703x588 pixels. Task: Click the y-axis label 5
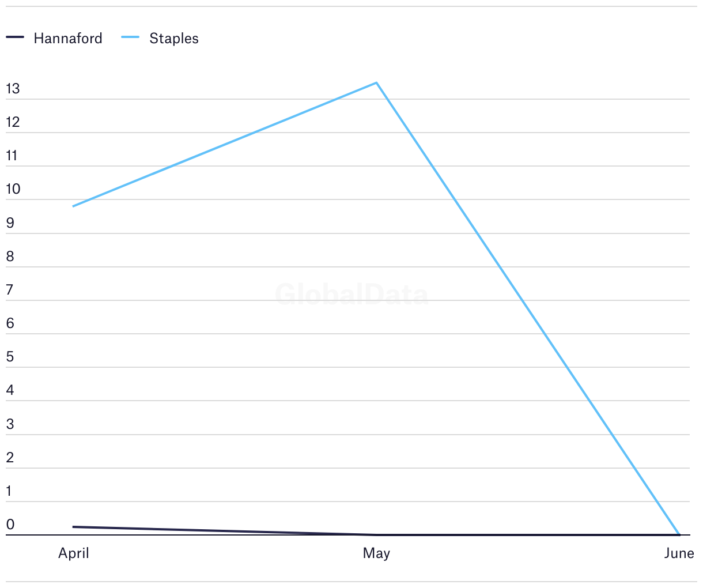[10, 357]
